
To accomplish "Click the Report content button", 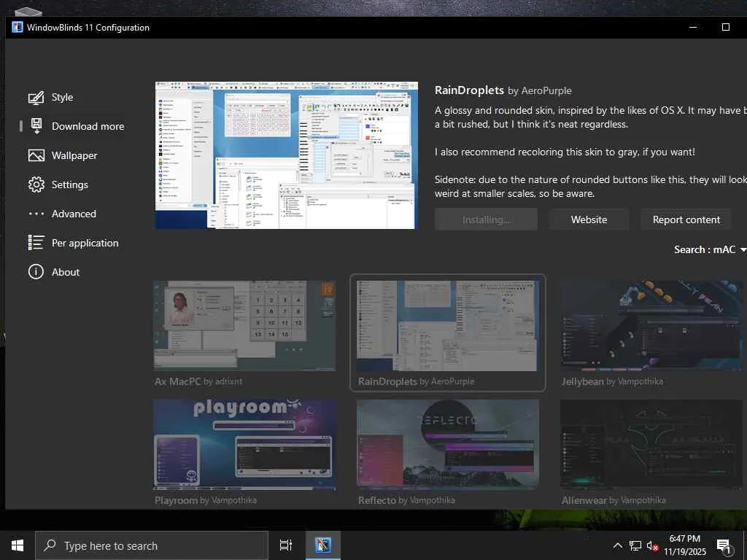I will (686, 219).
